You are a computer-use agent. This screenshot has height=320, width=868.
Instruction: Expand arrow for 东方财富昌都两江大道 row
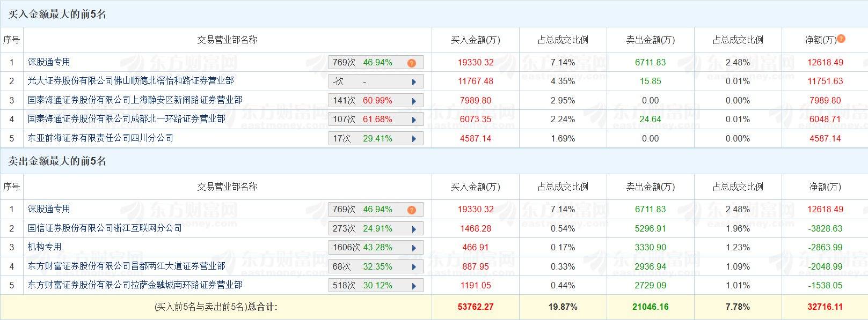click(x=414, y=267)
